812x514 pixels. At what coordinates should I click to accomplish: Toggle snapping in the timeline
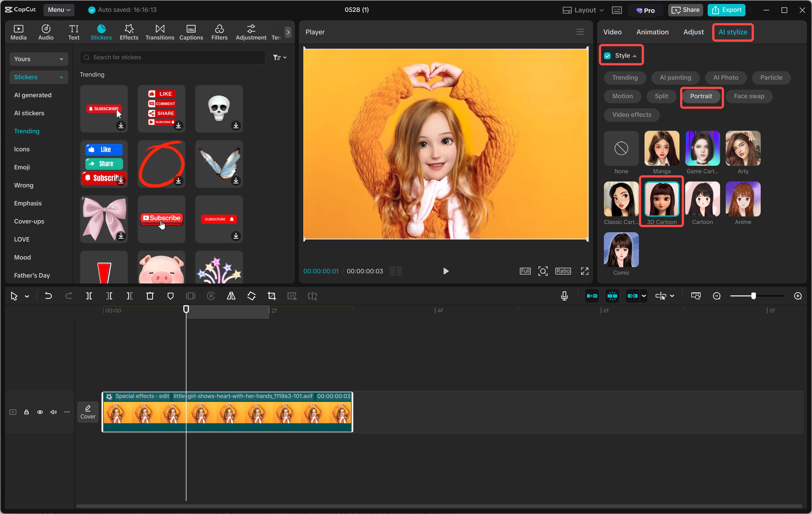[612, 296]
